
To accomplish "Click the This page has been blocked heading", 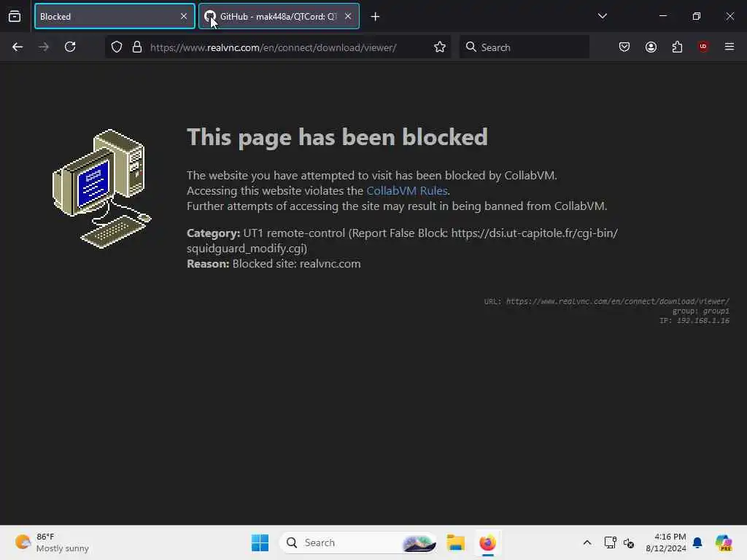I will (337, 137).
